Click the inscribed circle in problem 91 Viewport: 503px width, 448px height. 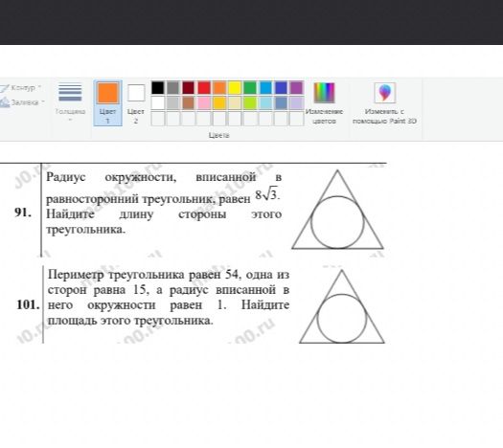tap(337, 222)
